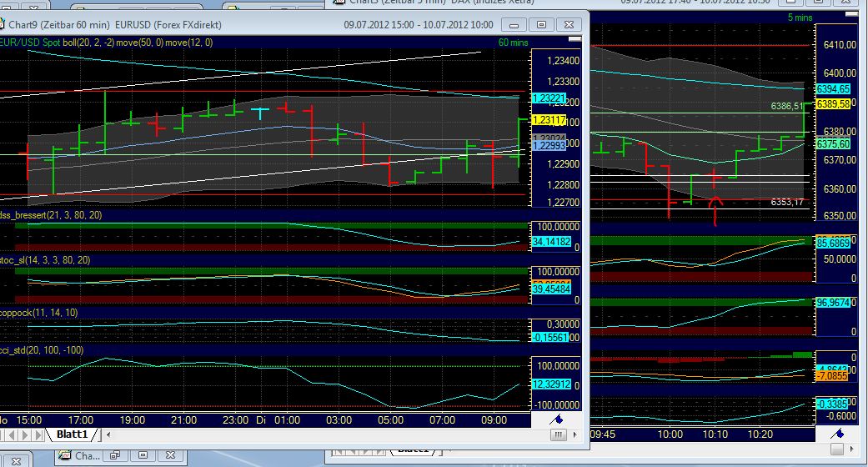Click DAX green price tag 6375,60

coord(833,144)
